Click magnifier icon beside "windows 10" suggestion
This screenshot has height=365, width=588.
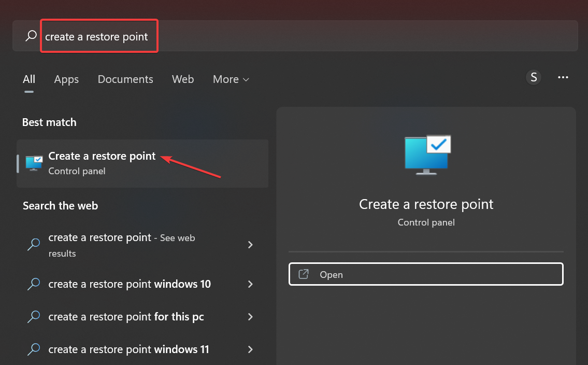tap(34, 284)
